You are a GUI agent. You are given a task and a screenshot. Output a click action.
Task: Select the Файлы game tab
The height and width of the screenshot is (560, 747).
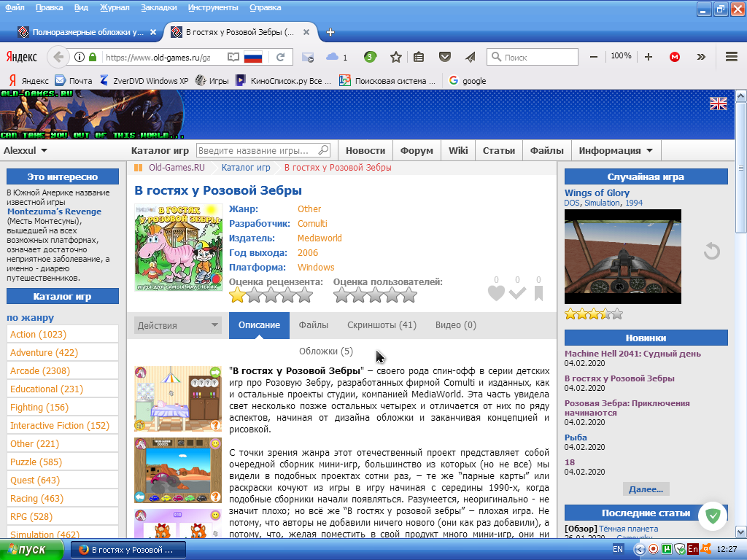coord(314,325)
